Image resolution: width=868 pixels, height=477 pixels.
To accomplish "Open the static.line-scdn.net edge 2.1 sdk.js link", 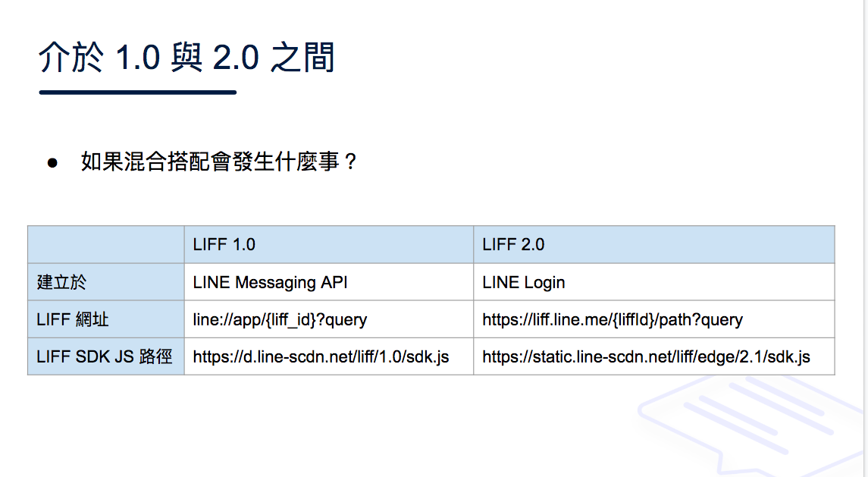I will pos(646,356).
